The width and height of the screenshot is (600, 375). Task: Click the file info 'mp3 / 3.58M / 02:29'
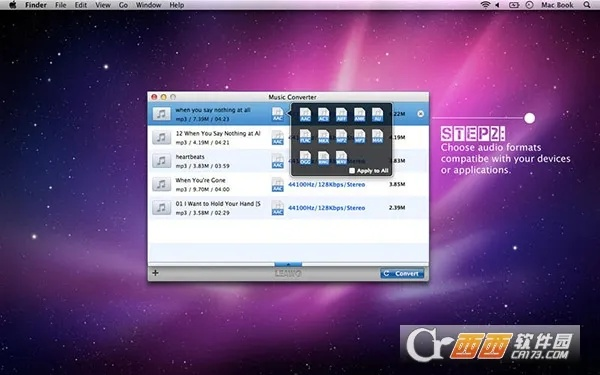click(x=202, y=213)
